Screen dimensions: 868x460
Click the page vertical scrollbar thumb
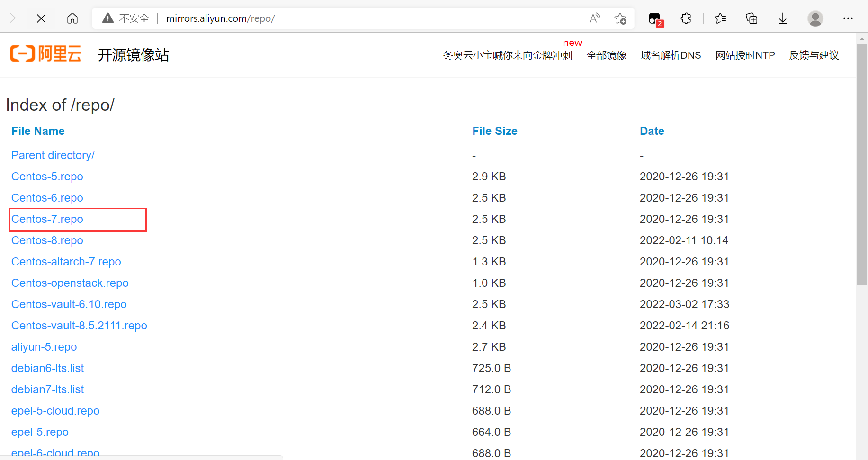tap(862, 165)
